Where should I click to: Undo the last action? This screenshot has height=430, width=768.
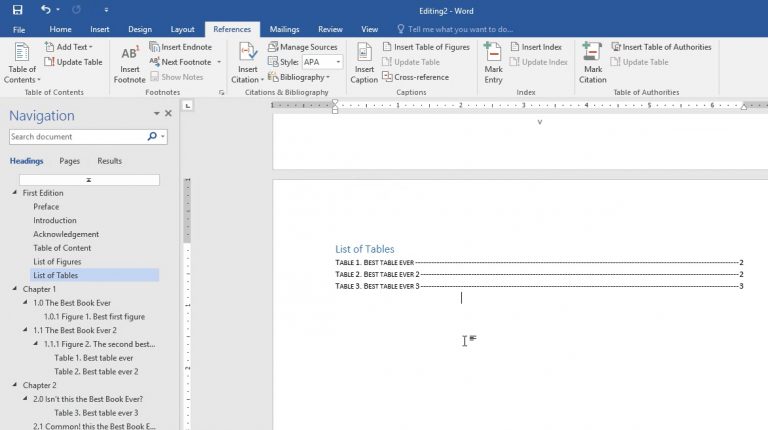(46, 9)
